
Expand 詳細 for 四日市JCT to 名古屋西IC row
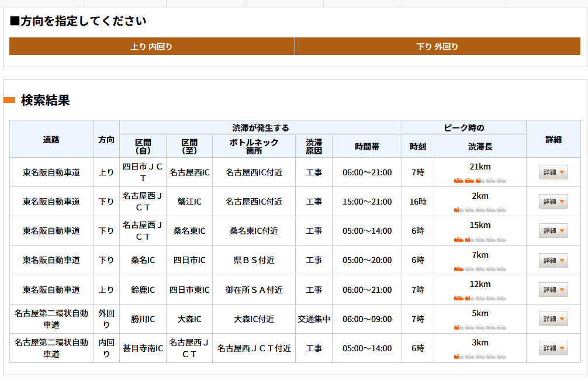553,172
